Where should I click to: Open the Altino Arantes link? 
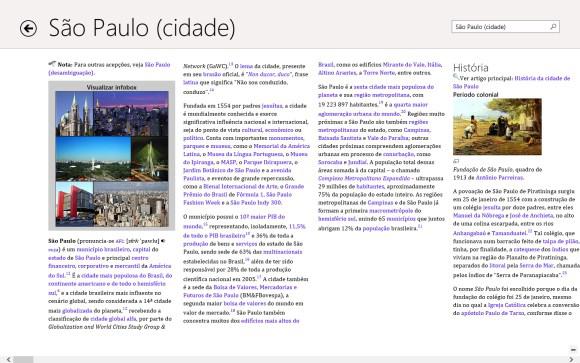coord(337,73)
